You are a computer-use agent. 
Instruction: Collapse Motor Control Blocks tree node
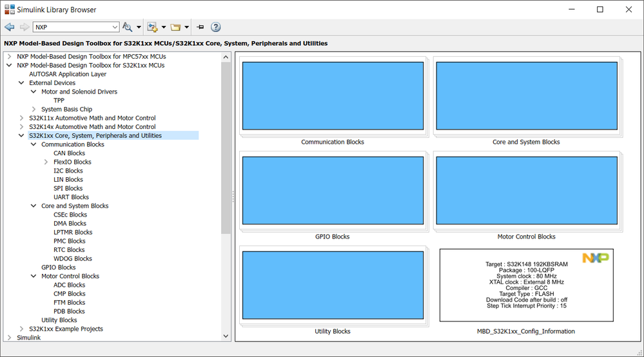pos(34,276)
